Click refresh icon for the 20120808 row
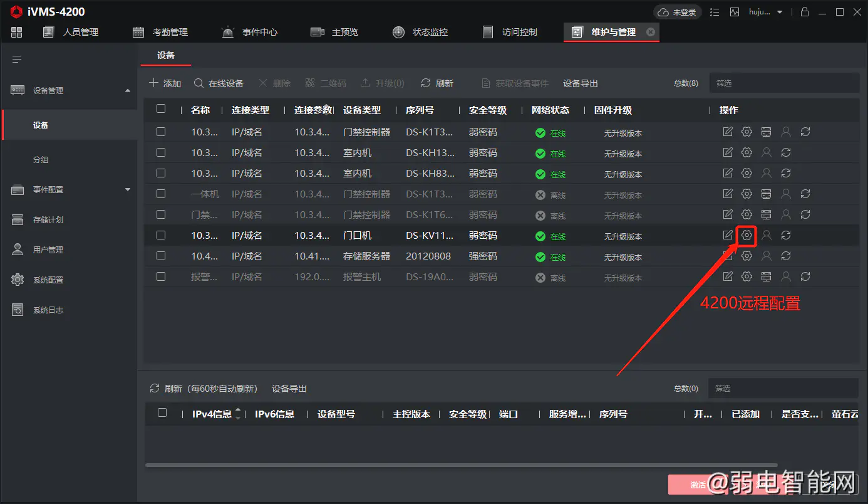This screenshot has height=504, width=868. click(x=786, y=256)
